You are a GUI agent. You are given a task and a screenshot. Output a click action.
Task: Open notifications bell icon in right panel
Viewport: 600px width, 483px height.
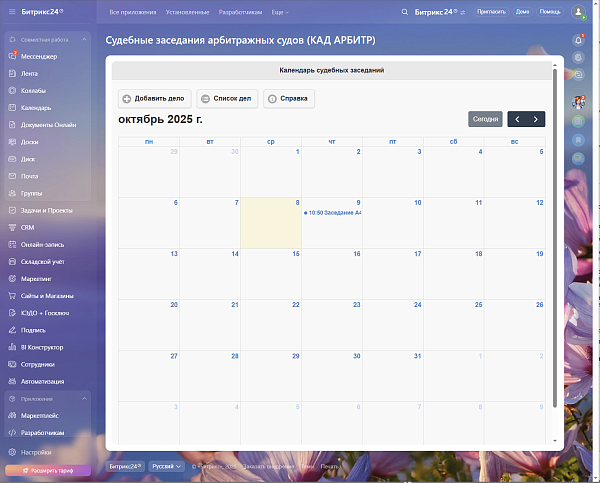click(579, 40)
